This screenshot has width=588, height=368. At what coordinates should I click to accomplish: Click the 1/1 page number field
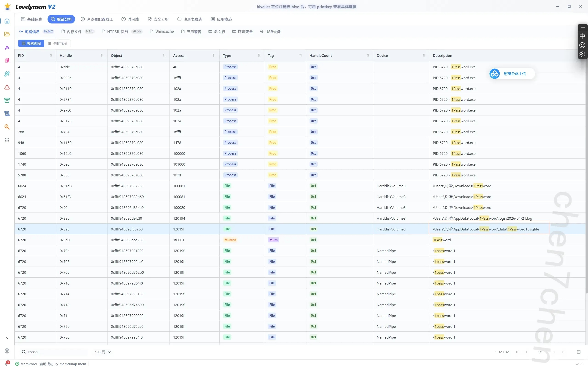click(540, 352)
